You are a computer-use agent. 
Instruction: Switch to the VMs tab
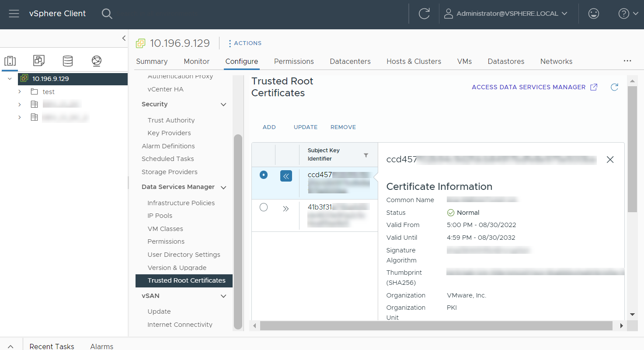coord(464,61)
